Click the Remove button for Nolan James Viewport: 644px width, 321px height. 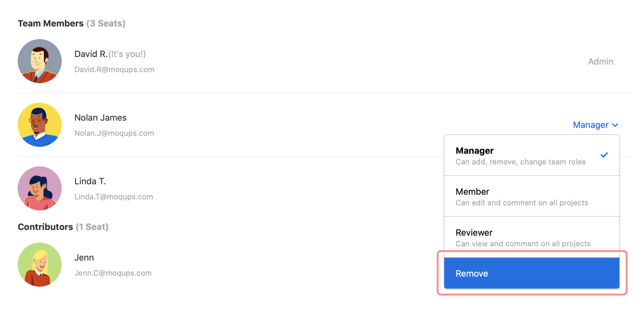tap(531, 273)
